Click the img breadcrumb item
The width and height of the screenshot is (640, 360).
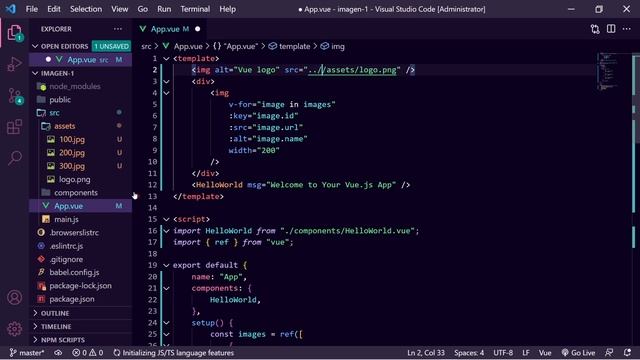point(333,46)
